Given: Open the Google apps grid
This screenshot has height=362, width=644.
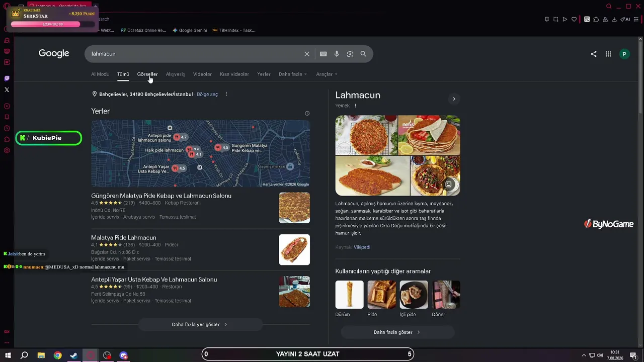Looking at the screenshot, I should click(x=608, y=54).
